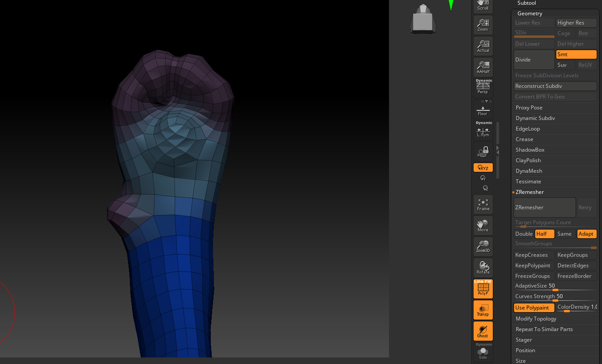Toggle Dynamic Perspective mode
Screen dimensions: 602x364
pos(483,86)
